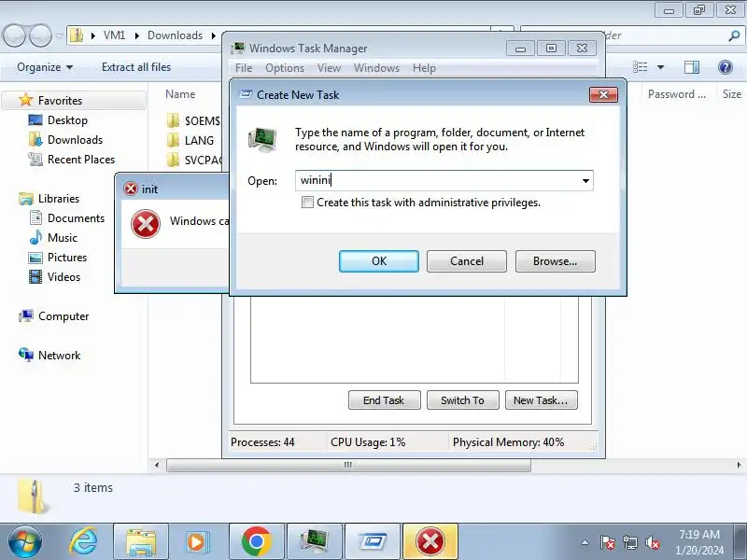Click the Explorer back navigation button

tap(14, 35)
